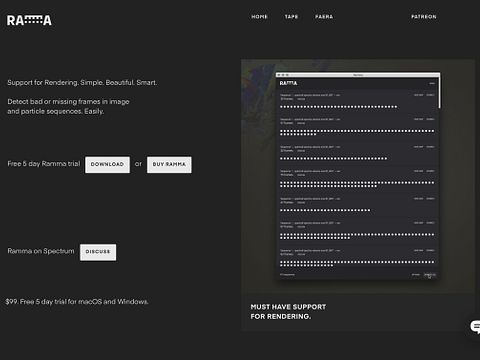Open the Ramma app screenshot thumbnail
The image size is (480, 360).
(x=358, y=176)
